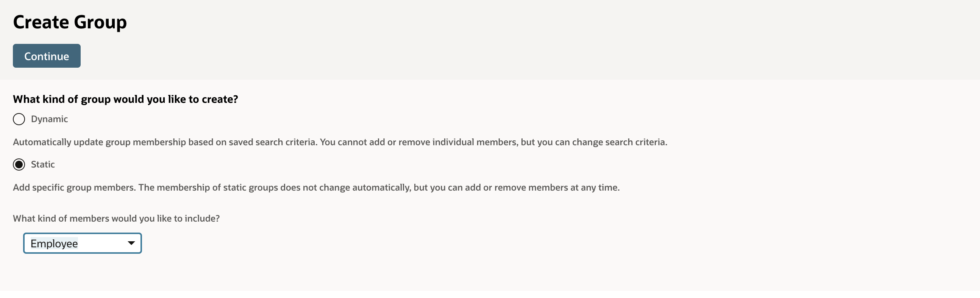Click the disclosure arrow on the member selector

[x=131, y=243]
